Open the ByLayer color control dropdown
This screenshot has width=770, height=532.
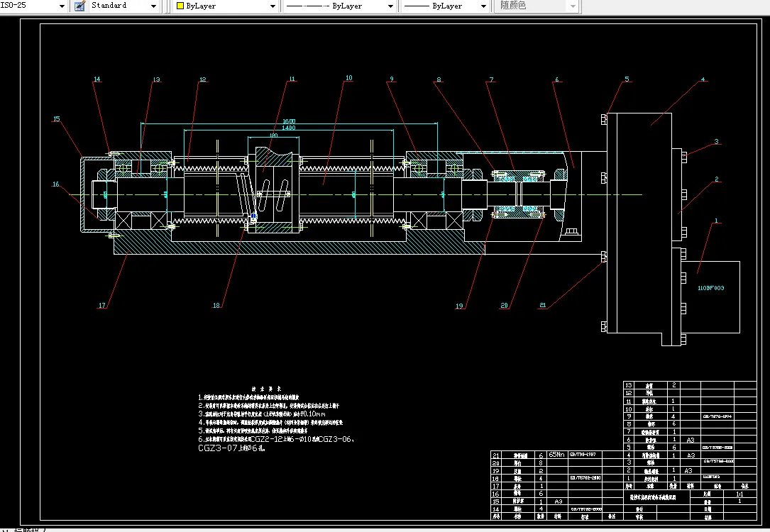pyautogui.click(x=226, y=6)
